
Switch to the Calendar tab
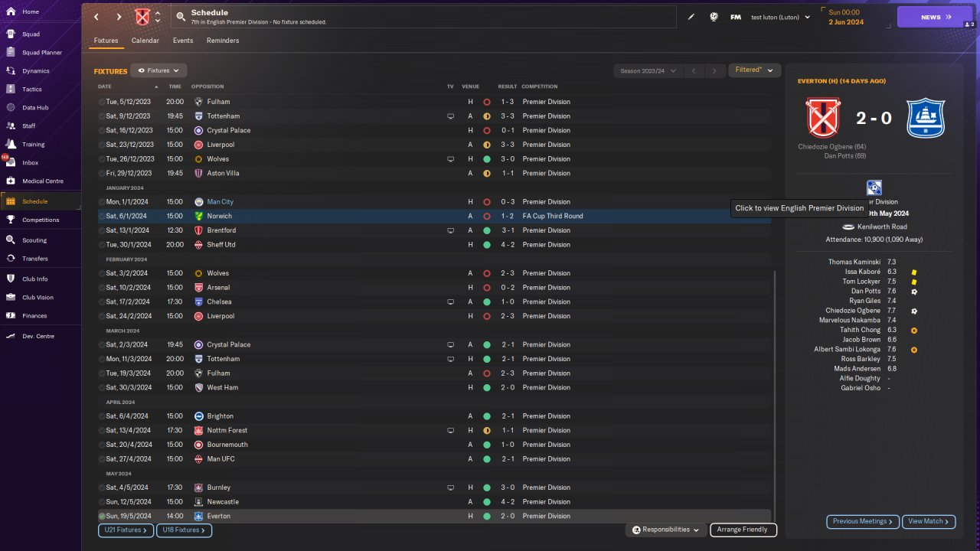(145, 41)
